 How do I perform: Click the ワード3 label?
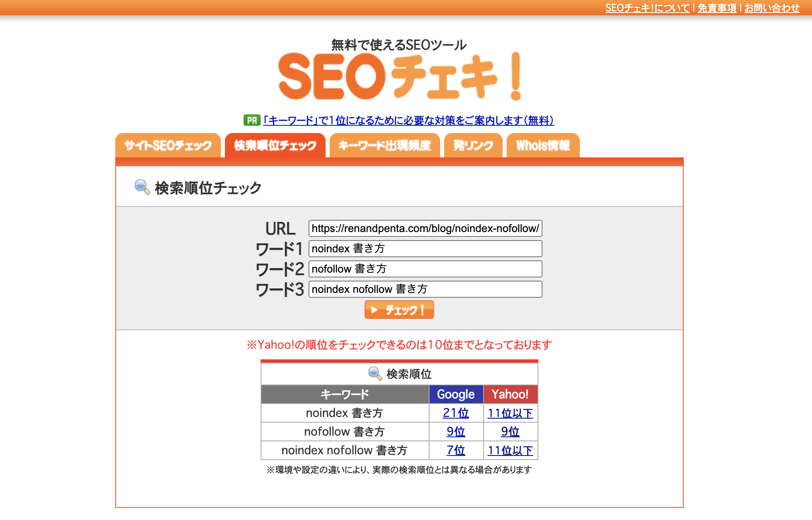click(280, 290)
